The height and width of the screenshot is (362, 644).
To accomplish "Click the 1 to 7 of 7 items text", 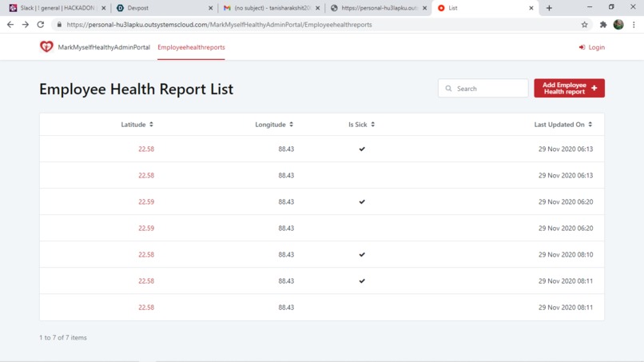I will coord(63,337).
